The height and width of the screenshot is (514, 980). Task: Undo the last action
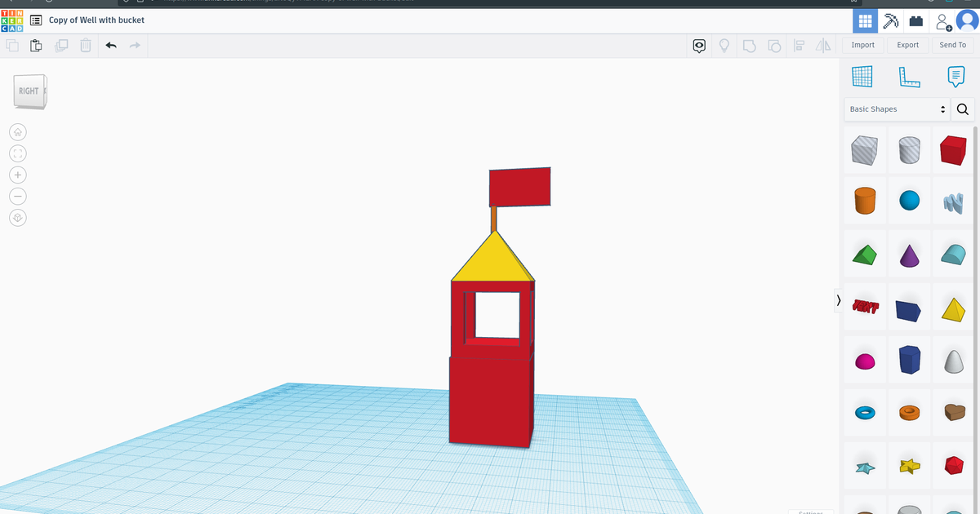pyautogui.click(x=112, y=46)
